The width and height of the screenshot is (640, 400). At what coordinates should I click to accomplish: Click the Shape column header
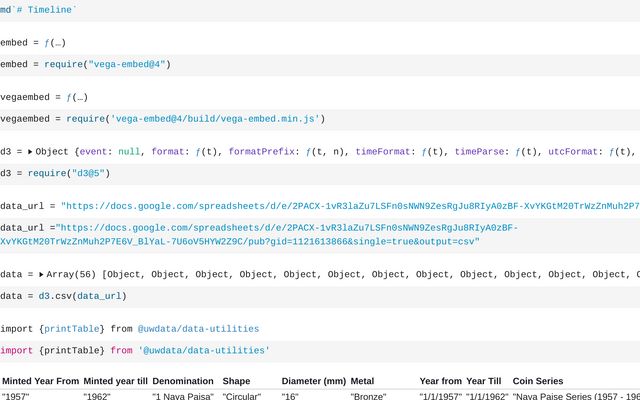236,381
